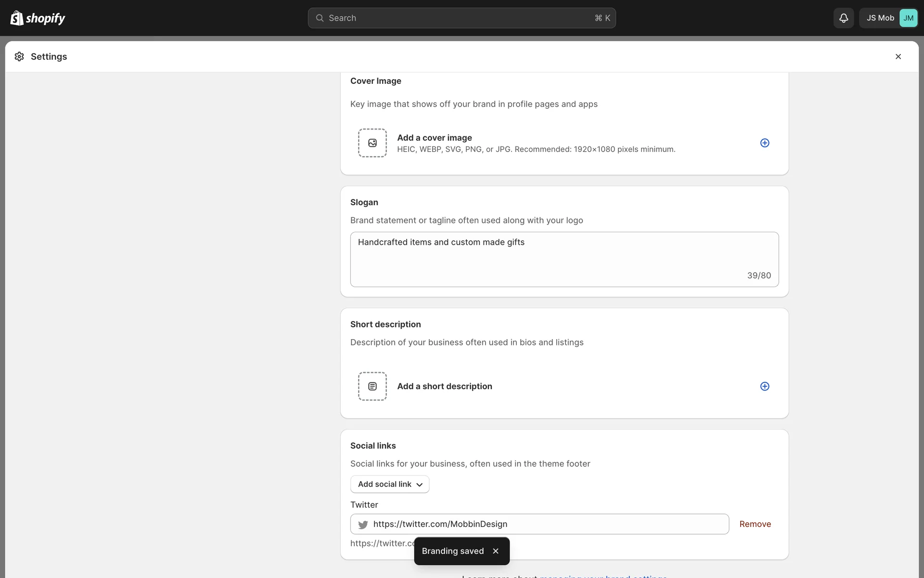
Task: Expand the Add social link dropdown
Action: [x=389, y=484]
